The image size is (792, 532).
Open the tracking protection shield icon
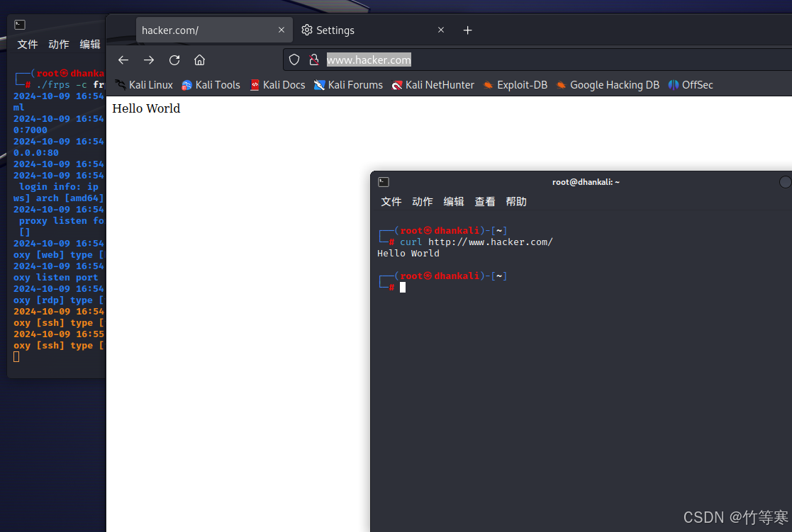294,60
